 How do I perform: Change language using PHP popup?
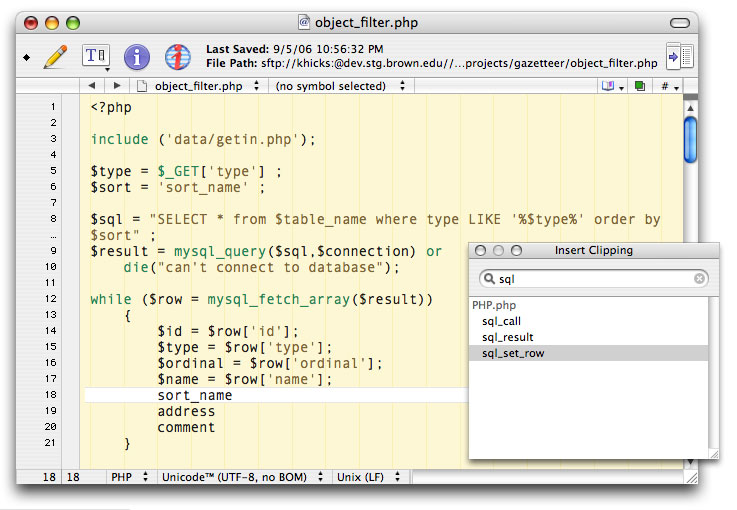[129, 477]
